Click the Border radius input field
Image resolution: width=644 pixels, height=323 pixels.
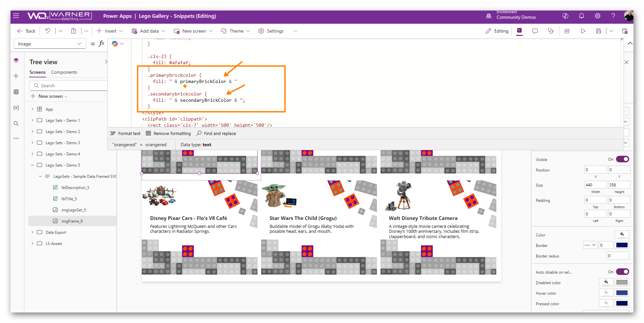(x=618, y=256)
